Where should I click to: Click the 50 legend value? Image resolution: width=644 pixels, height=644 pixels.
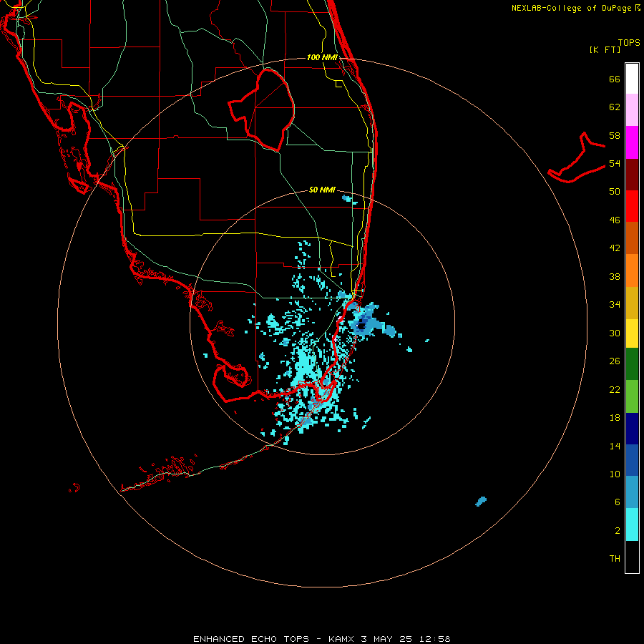pos(615,192)
